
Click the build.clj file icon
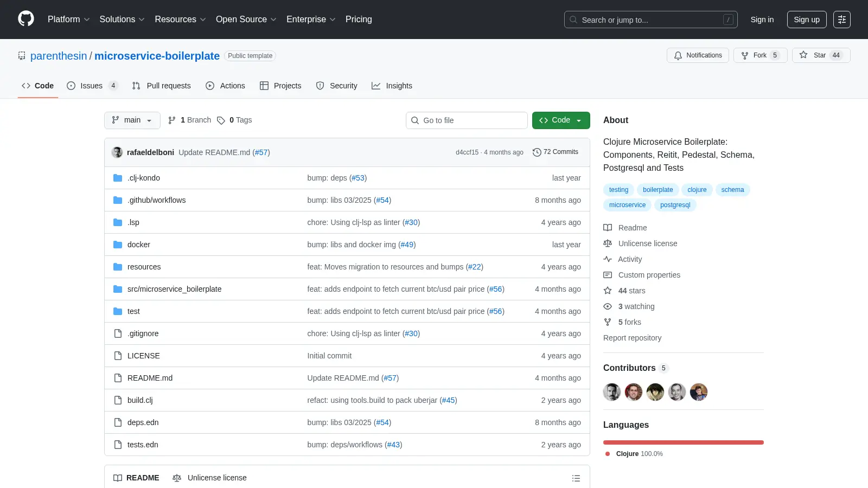(118, 400)
